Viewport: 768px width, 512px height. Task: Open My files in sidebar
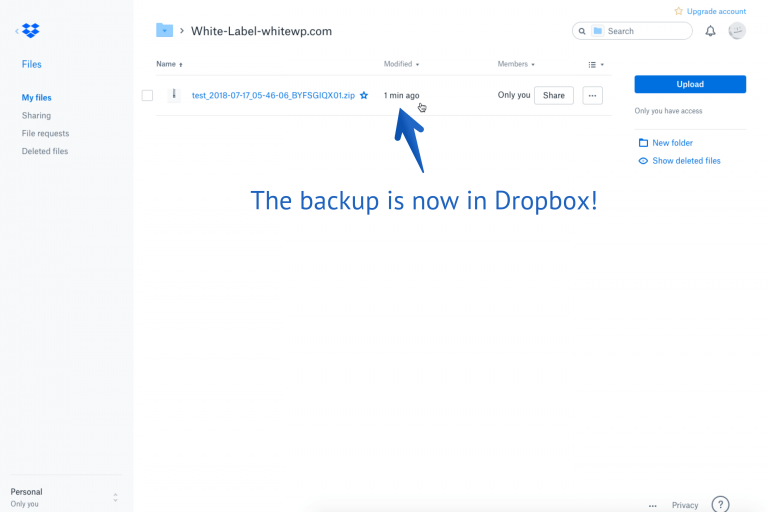pos(36,98)
